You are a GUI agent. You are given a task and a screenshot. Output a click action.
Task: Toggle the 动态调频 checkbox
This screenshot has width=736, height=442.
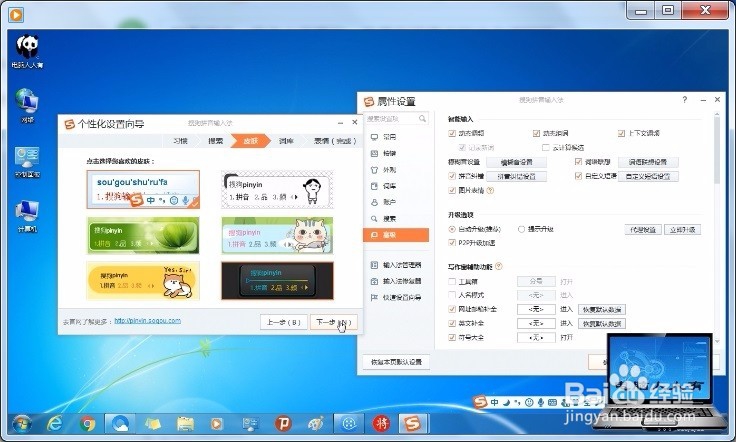click(452, 134)
